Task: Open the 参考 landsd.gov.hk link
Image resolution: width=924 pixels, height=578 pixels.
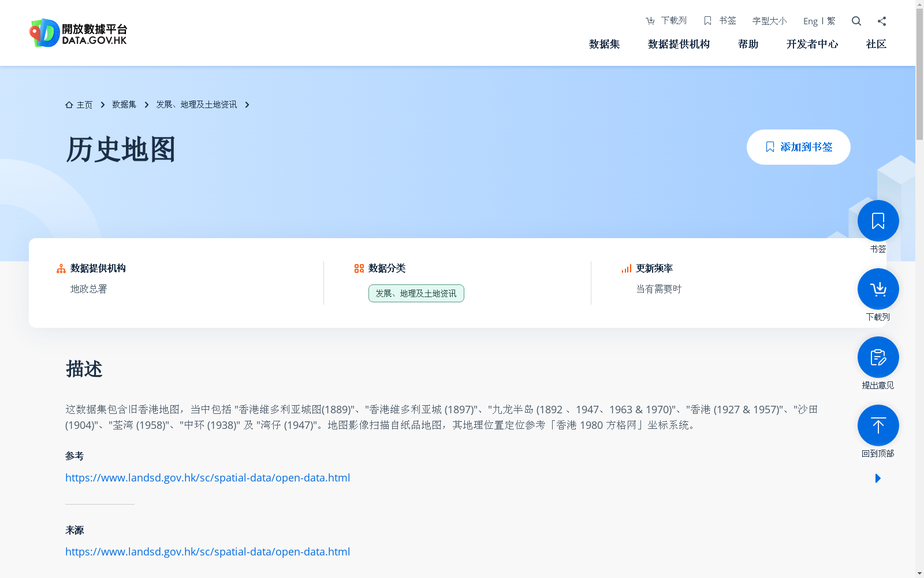Action: [x=207, y=477]
